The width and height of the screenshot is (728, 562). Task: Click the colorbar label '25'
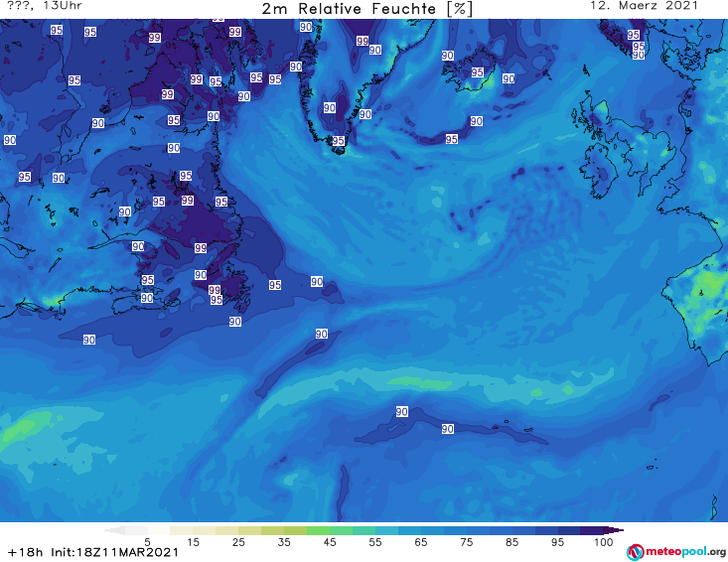point(238,542)
